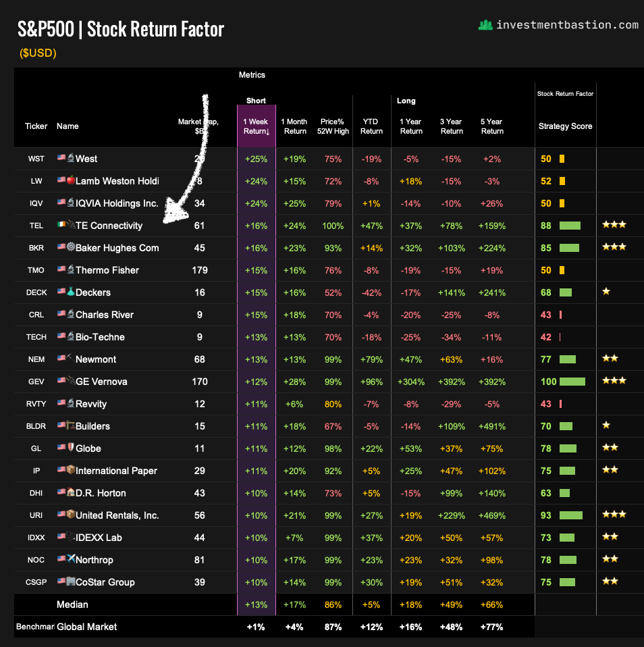
Task: Click the construction icon beside Builders
Action: 71,425
